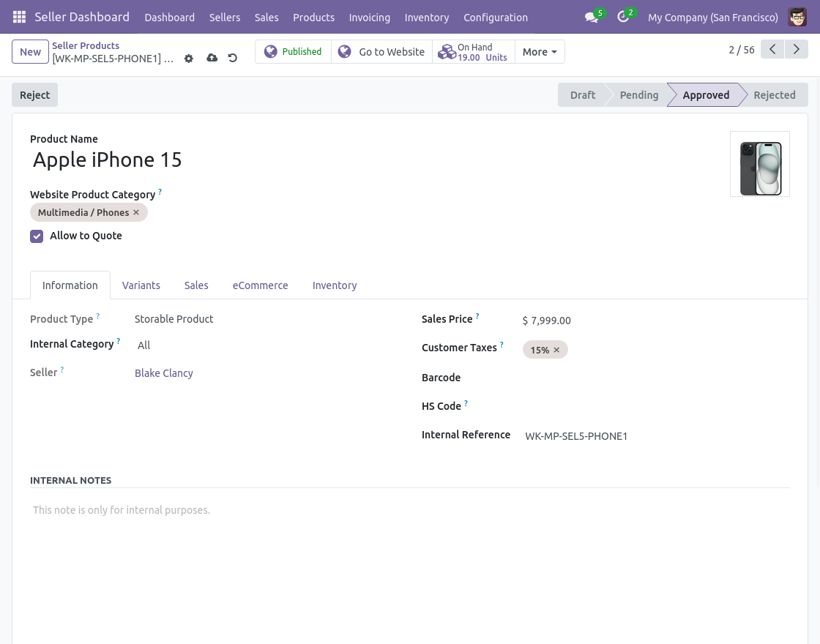820x644 pixels.
Task: Open the Configuration menu
Action: [496, 18]
